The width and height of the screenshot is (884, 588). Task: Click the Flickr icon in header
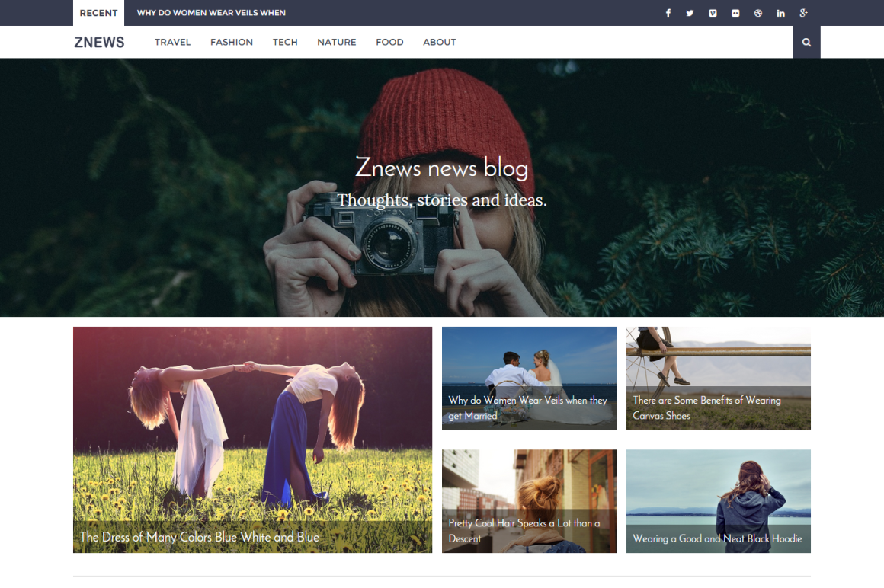click(735, 13)
